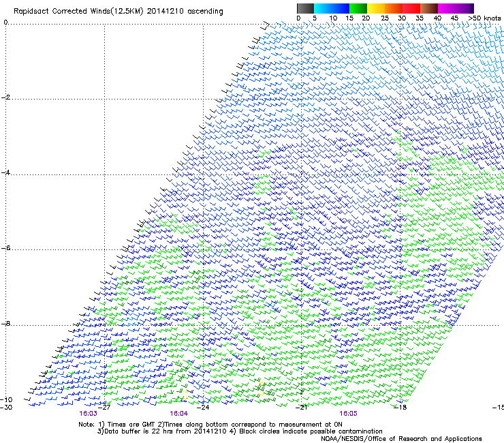Screen dimensions: 504x443
Task: Select the orange 25-30 knots color band
Action: 394,8
